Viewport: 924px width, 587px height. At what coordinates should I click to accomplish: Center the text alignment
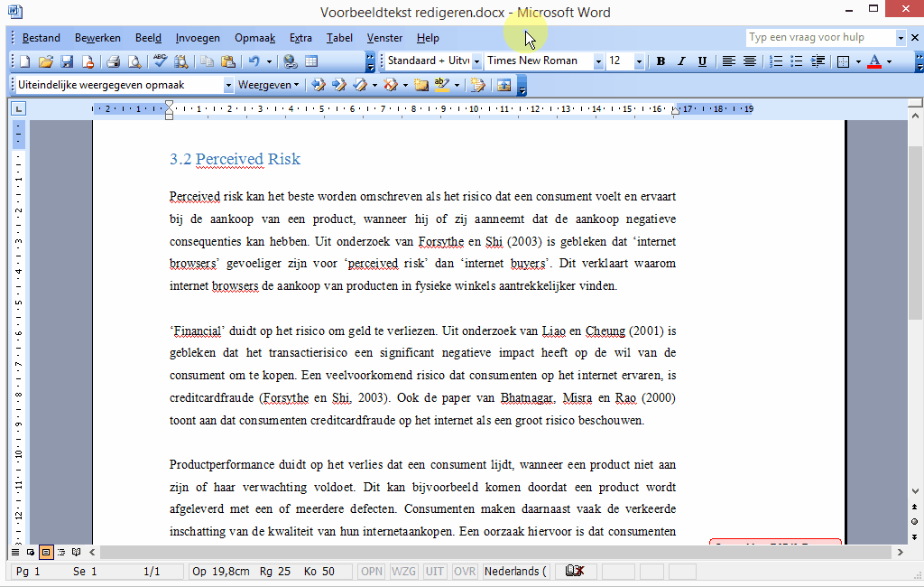[750, 61]
